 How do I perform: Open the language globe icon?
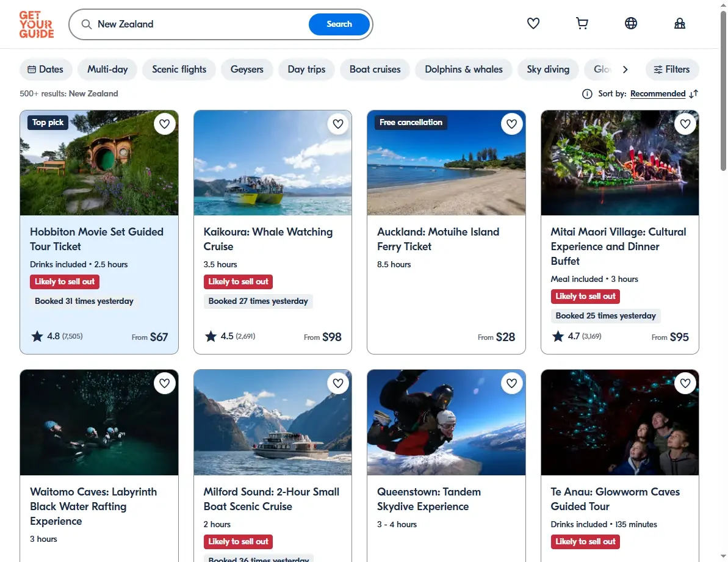(x=630, y=23)
